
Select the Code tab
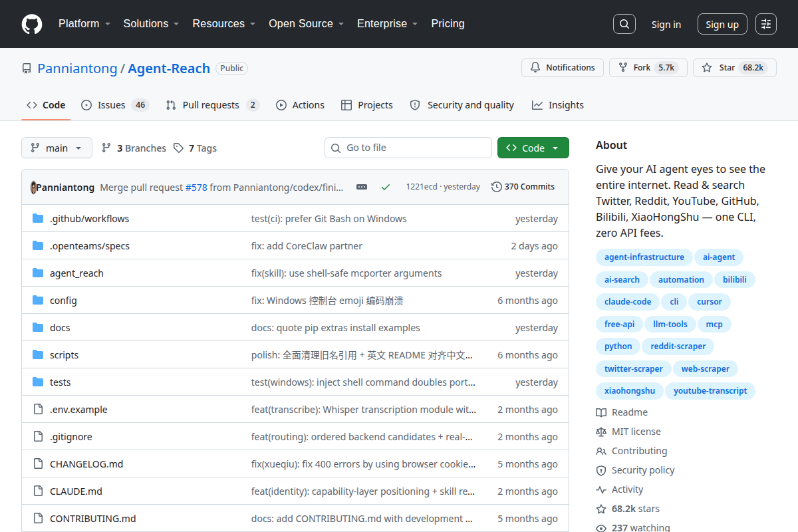coord(46,105)
